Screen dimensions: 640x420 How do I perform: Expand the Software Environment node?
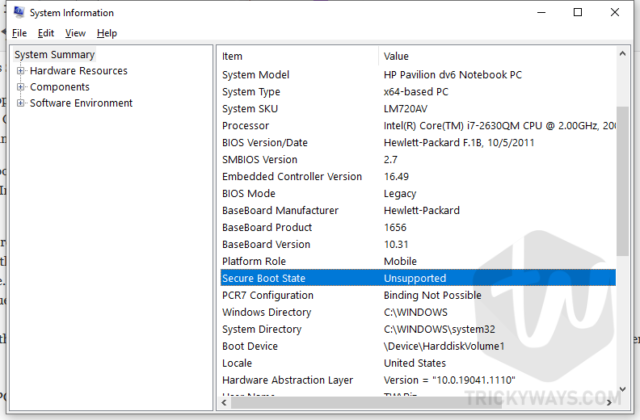click(20, 103)
